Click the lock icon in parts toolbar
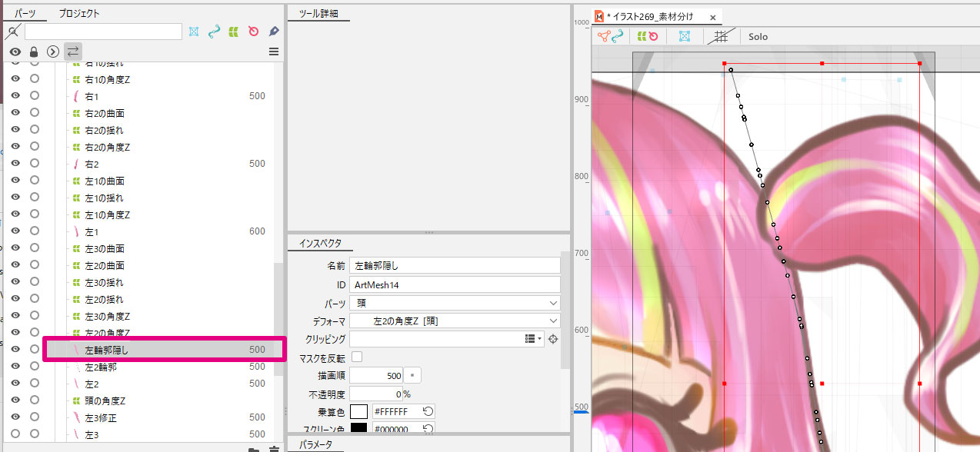Image resolution: width=980 pixels, height=452 pixels. pos(34,52)
